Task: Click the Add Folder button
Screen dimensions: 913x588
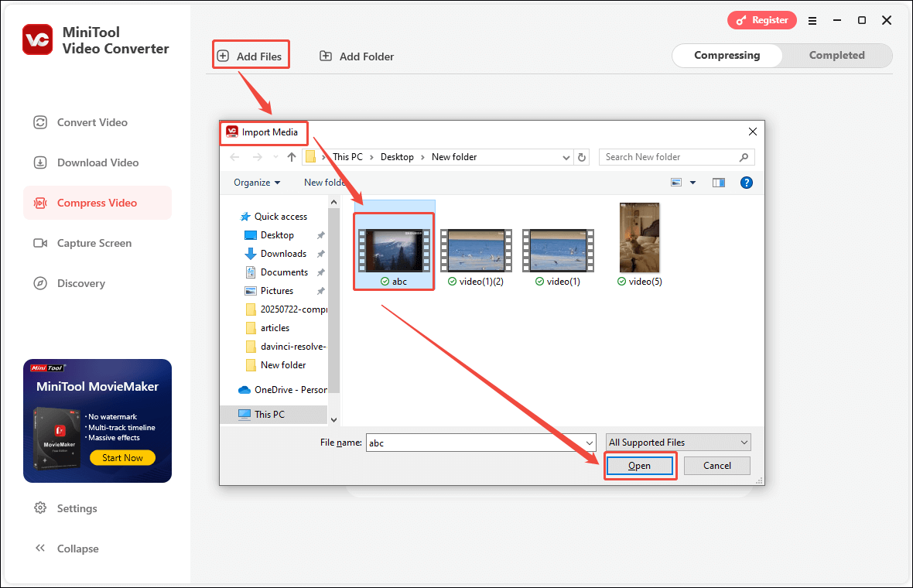Action: coord(357,56)
